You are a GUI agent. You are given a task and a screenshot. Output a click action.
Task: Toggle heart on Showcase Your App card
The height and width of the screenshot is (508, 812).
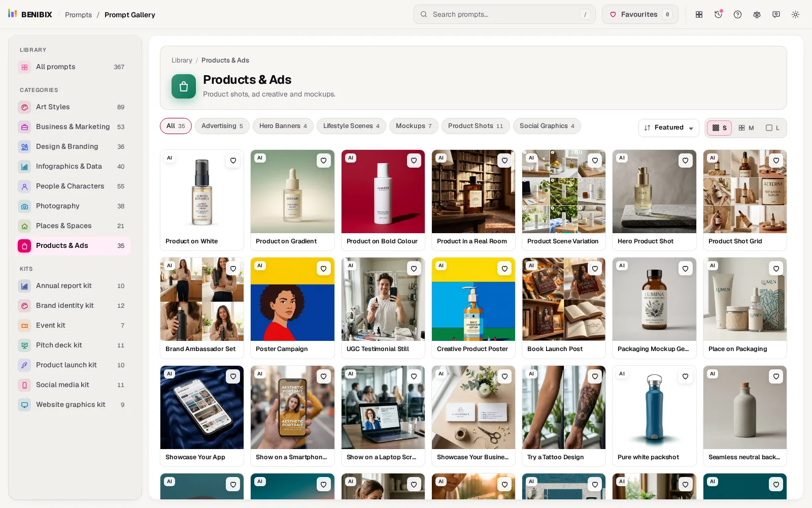click(233, 376)
